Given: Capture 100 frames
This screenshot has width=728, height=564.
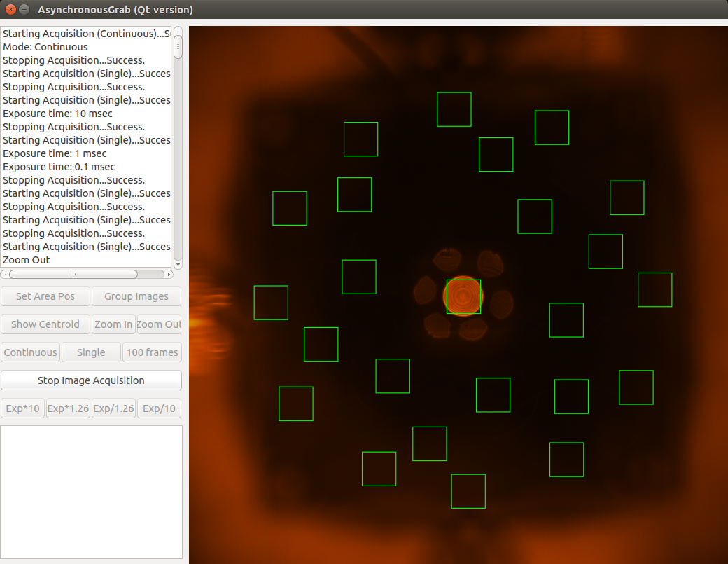Looking at the screenshot, I should coord(153,352).
